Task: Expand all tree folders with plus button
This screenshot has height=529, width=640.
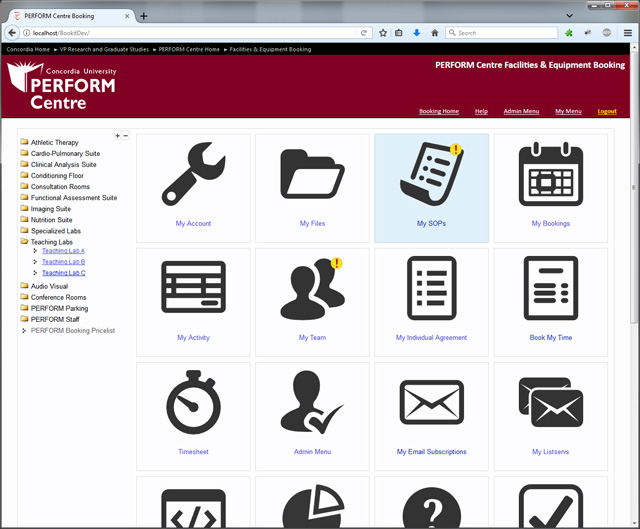Action: 118,135
